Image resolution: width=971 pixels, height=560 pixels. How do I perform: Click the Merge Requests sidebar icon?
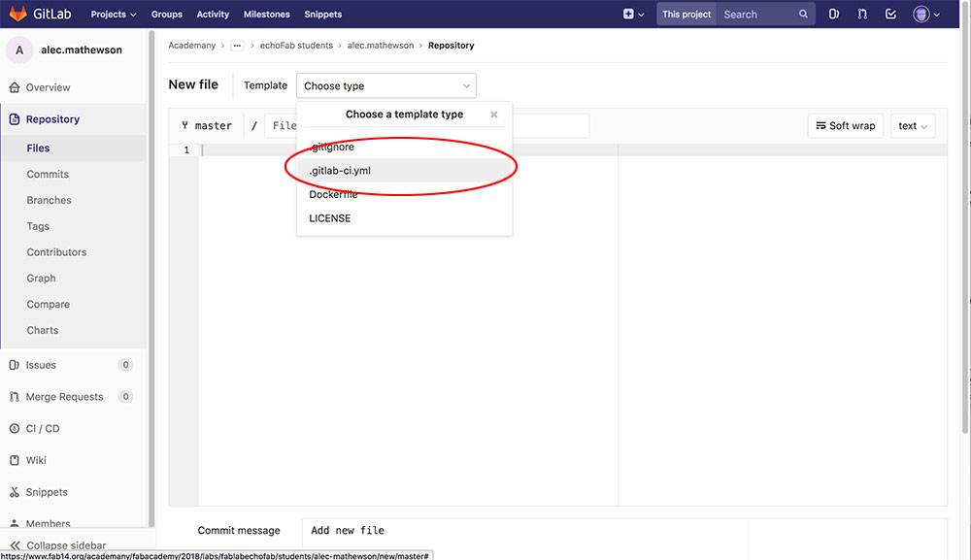tap(15, 397)
